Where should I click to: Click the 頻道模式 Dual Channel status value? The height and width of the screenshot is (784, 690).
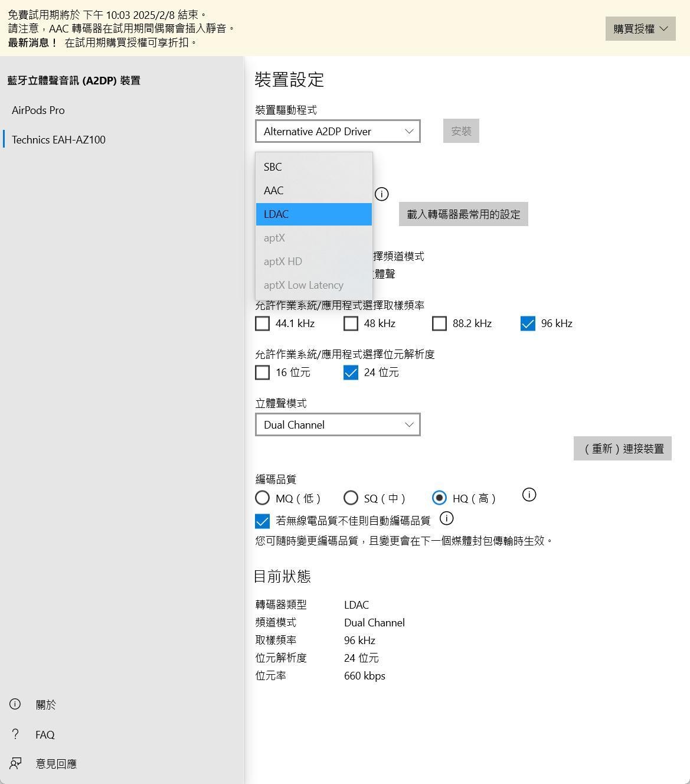tap(374, 623)
